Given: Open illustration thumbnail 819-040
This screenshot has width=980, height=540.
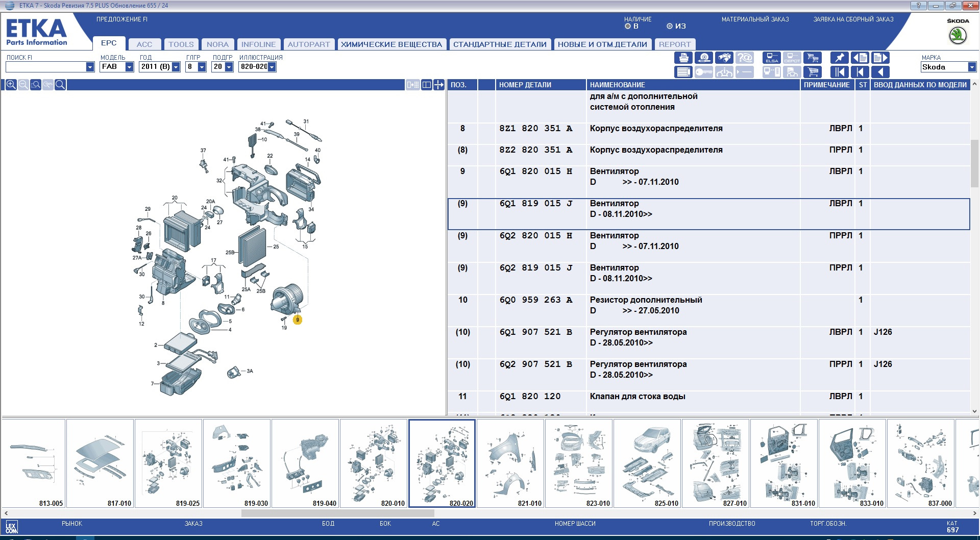Looking at the screenshot, I should [305, 463].
